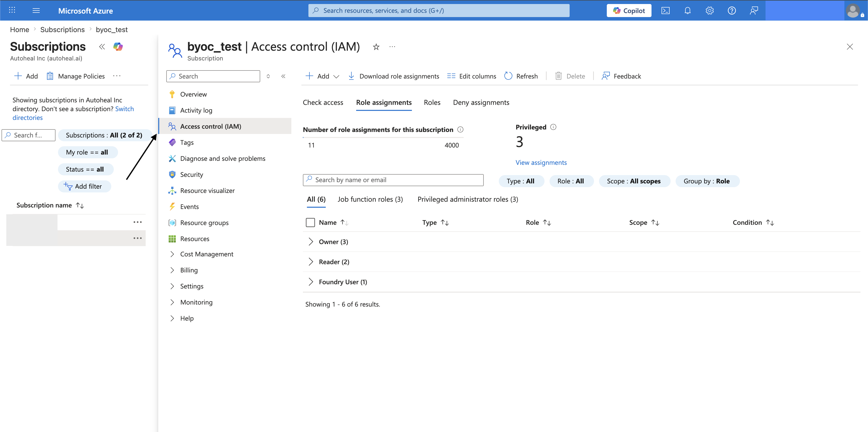Focus the resource menu Search box
The width and height of the screenshot is (868, 432).
213,76
